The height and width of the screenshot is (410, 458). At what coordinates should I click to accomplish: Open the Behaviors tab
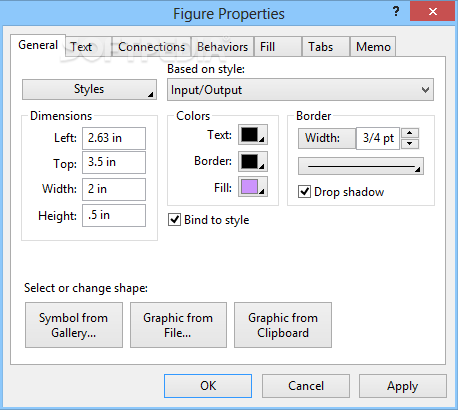tap(222, 47)
